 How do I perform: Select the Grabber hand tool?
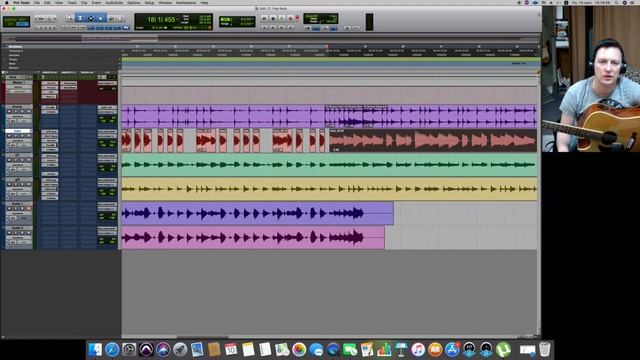(100, 18)
